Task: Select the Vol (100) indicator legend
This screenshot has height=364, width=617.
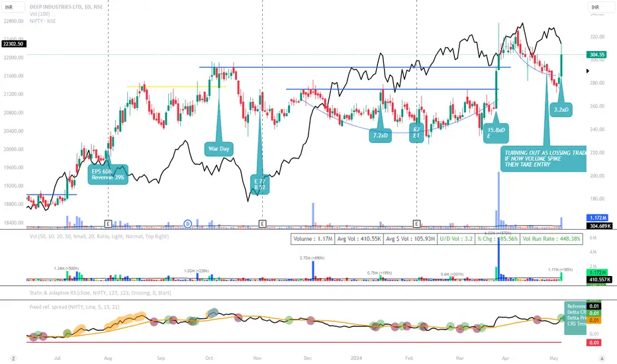Action: 40,14
